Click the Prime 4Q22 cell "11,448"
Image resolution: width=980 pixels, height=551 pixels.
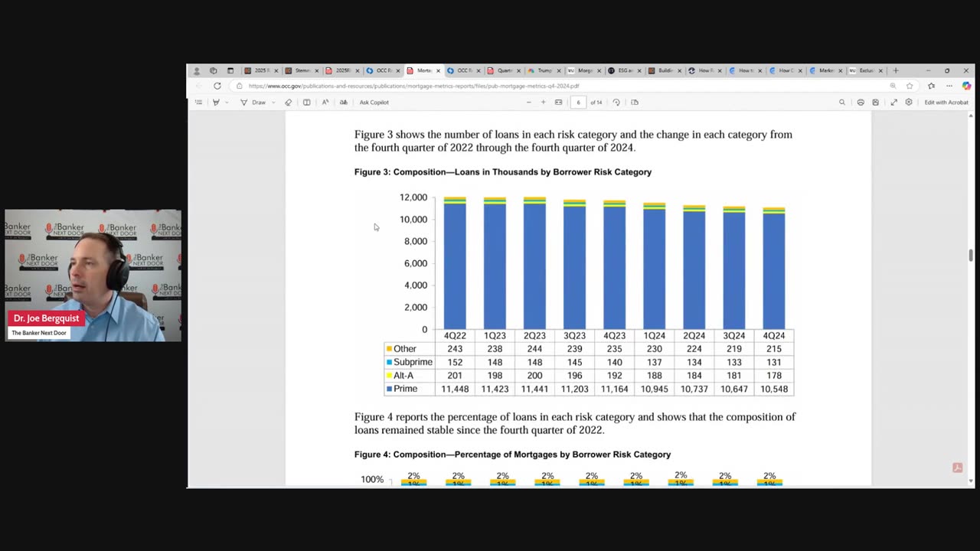[455, 390]
